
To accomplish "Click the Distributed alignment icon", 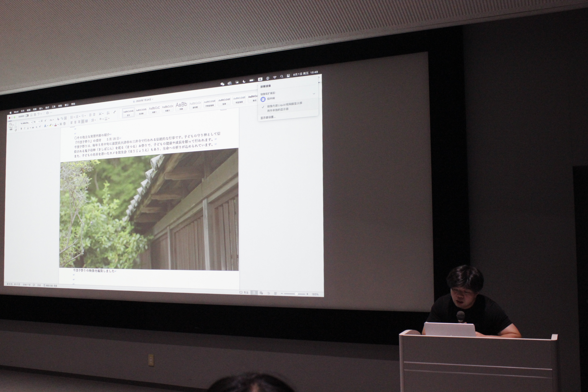I will [86, 121].
